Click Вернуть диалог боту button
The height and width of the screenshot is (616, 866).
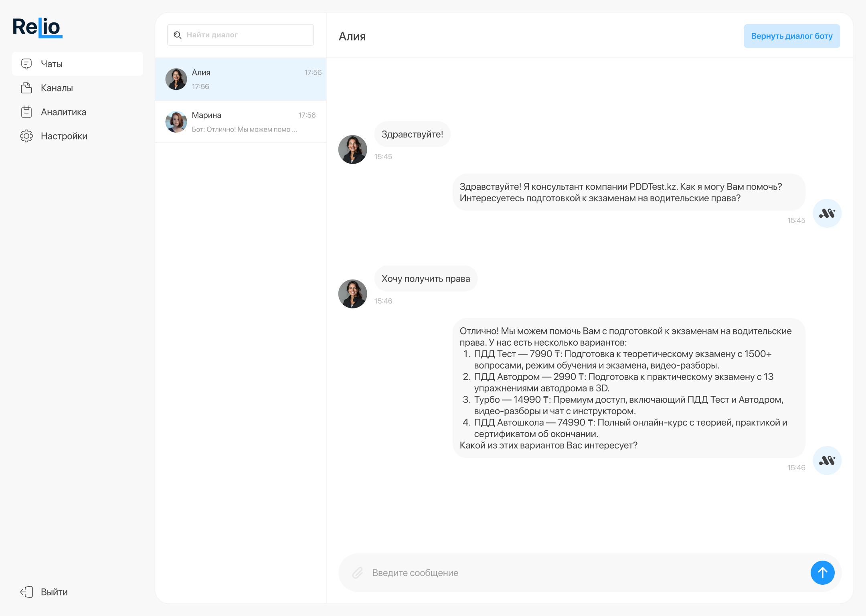(x=791, y=36)
